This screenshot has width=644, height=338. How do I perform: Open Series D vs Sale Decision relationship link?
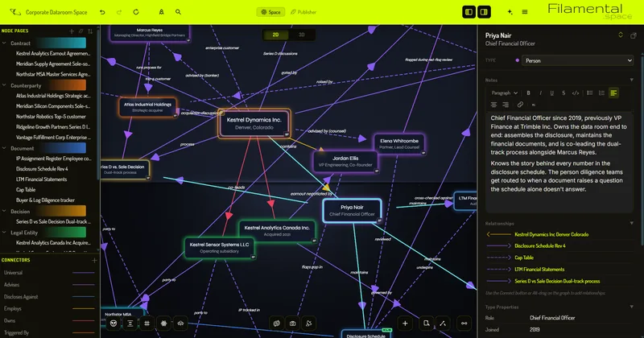point(557,282)
